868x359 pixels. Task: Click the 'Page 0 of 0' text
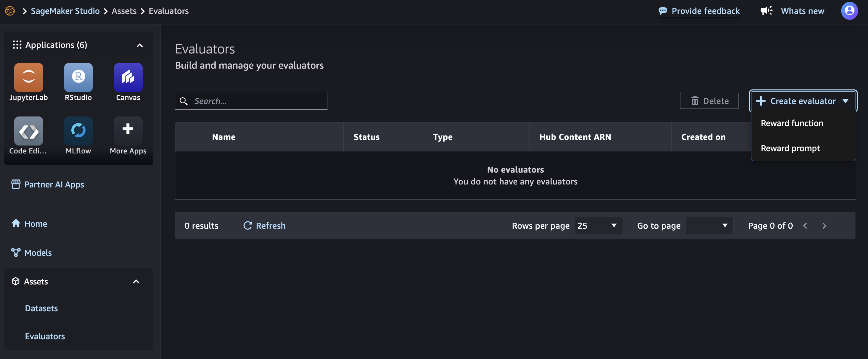[x=770, y=226]
